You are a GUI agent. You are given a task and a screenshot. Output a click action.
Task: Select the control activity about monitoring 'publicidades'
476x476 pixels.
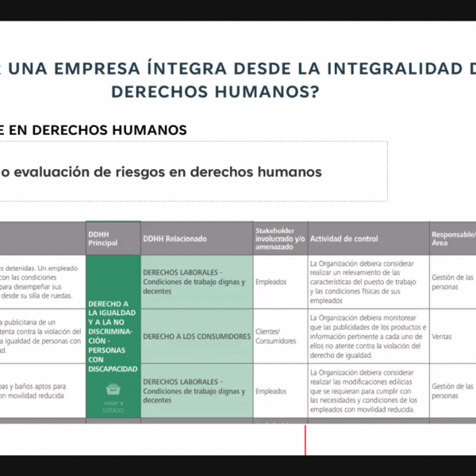(367, 336)
